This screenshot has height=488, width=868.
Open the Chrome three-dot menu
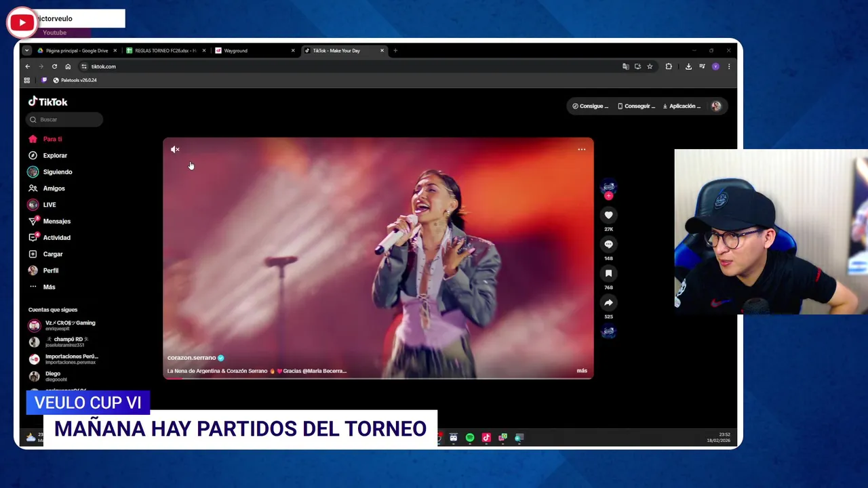click(729, 66)
